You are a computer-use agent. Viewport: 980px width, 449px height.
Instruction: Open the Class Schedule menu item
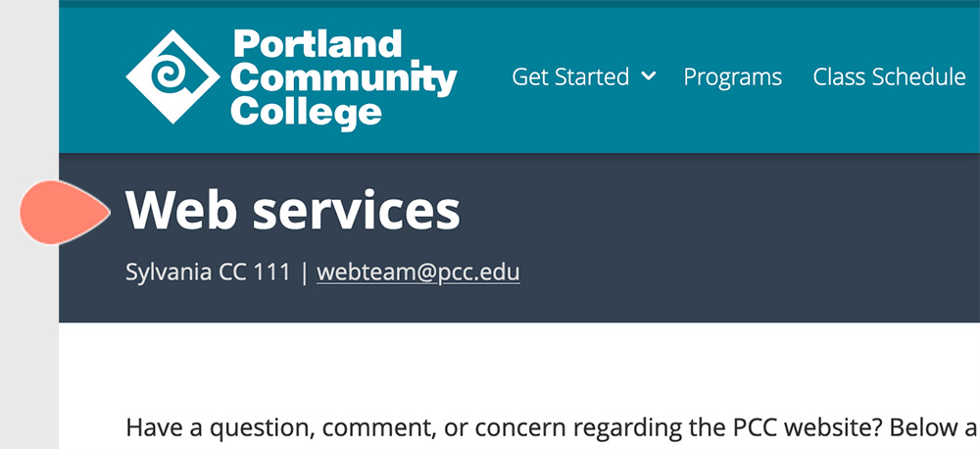point(889,76)
